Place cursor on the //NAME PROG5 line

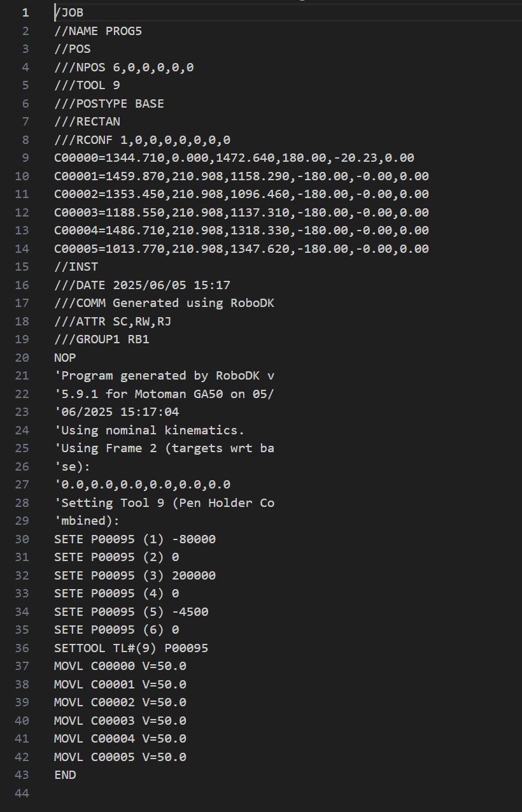click(97, 31)
